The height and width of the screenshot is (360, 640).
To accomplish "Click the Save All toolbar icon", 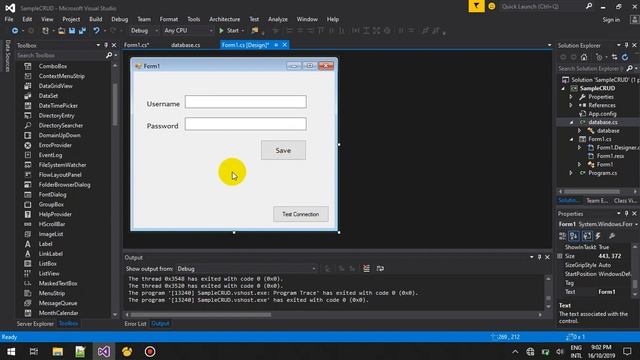I will 82,31.
